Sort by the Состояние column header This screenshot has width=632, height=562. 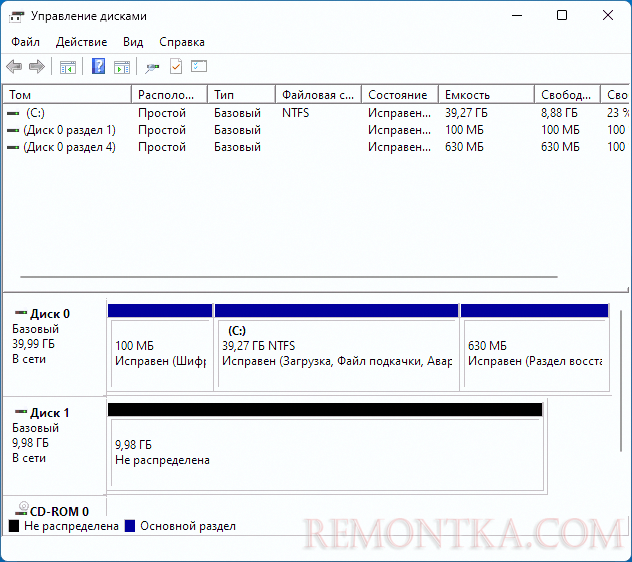[400, 95]
